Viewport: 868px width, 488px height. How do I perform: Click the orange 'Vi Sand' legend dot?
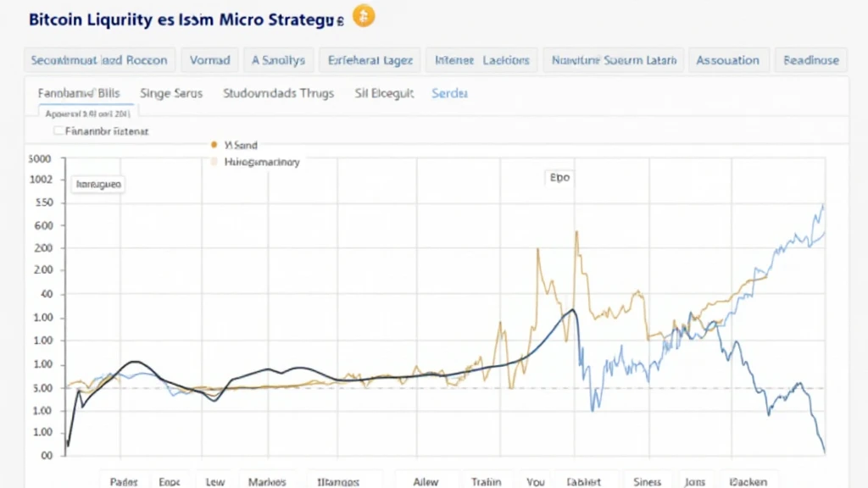tap(214, 146)
